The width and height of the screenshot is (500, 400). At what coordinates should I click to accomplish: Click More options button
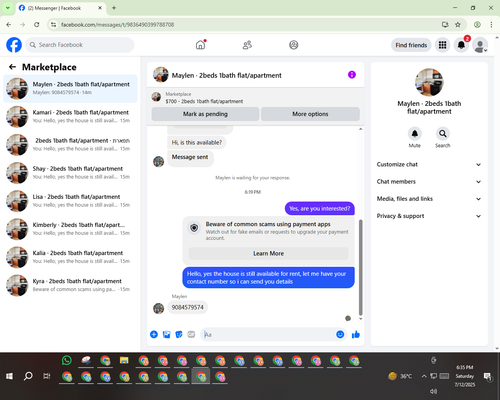(x=310, y=114)
